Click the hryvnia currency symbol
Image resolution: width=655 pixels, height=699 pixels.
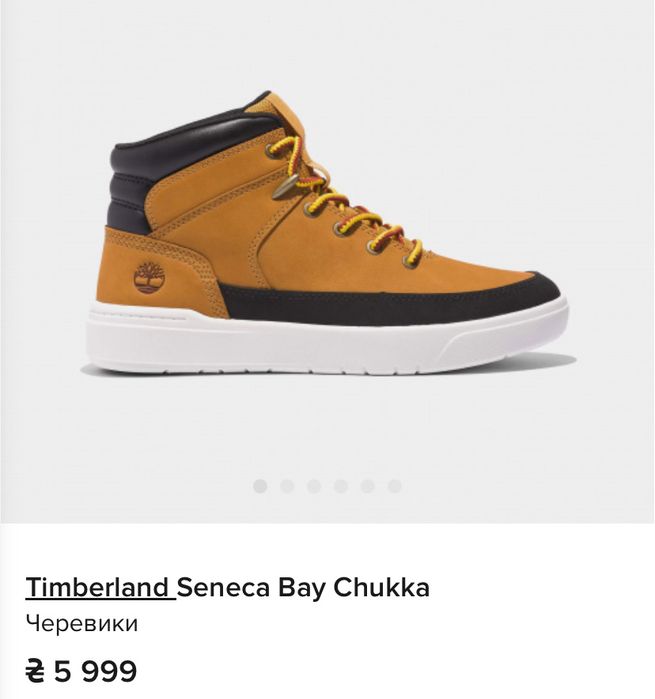tap(36, 669)
